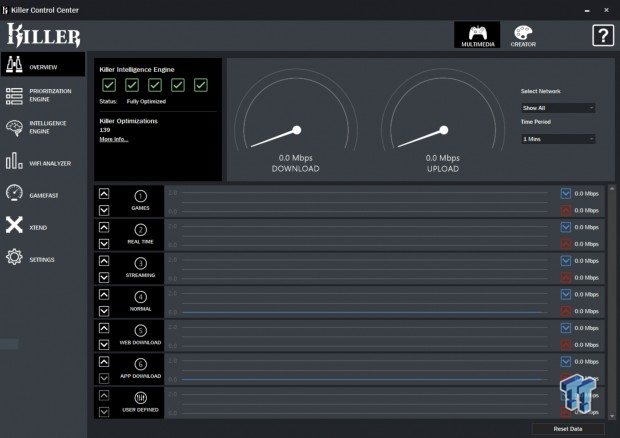Image resolution: width=620 pixels, height=438 pixels.
Task: Move Games category up
Action: coord(104,193)
